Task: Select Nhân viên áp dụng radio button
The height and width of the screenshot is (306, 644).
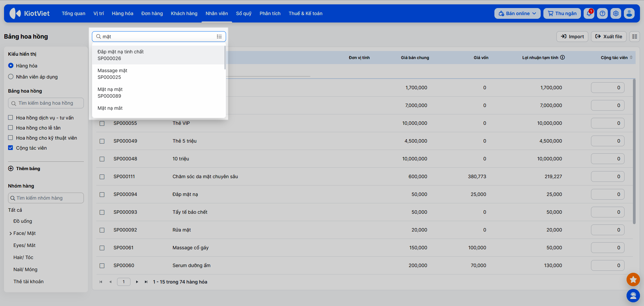Action: [11, 76]
